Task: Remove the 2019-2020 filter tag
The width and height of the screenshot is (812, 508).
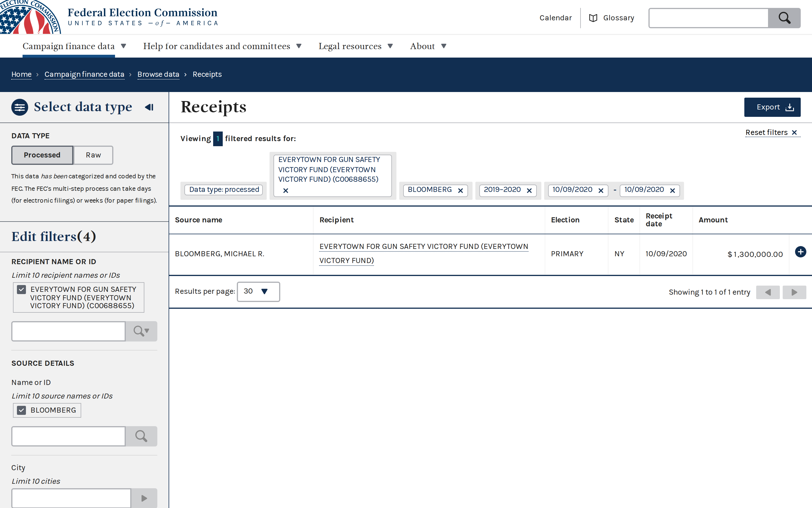Action: [x=529, y=190]
